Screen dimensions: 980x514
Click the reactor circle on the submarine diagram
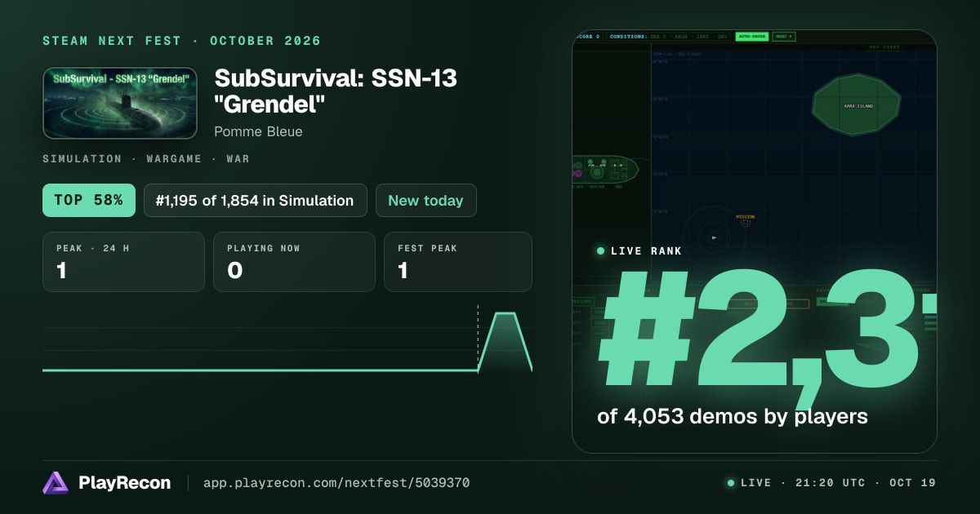[597, 172]
